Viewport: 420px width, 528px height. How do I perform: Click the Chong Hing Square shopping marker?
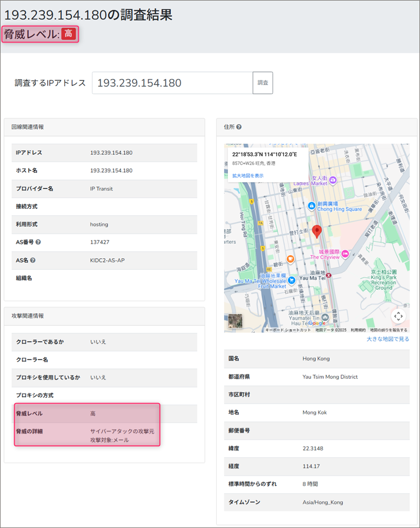click(311, 205)
